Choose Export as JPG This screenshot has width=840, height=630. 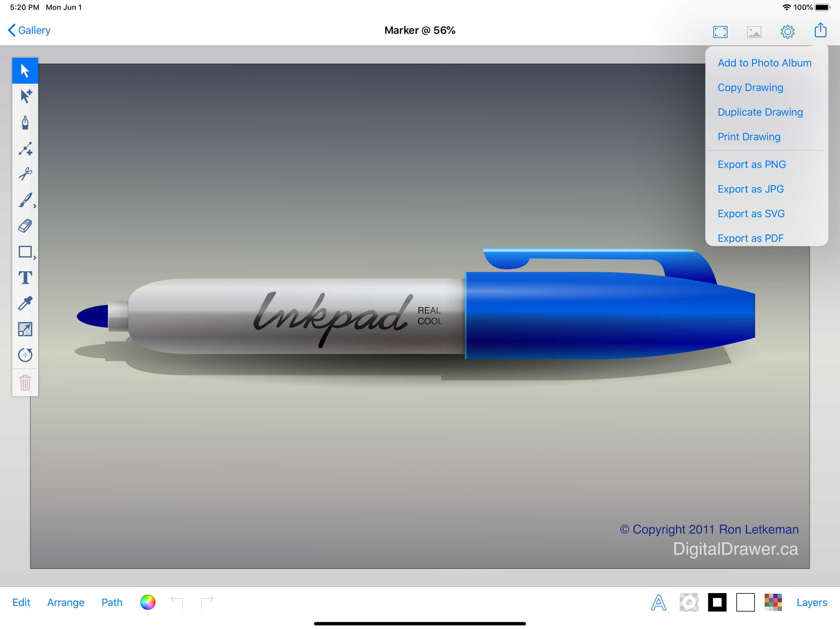tap(751, 189)
